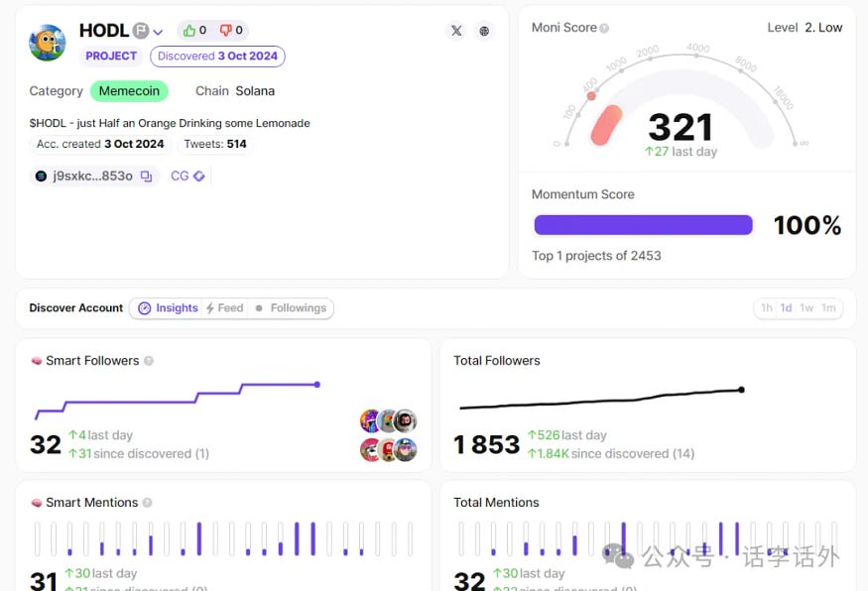This screenshot has width=868, height=591.
Task: Click the Smart Followers brain icon
Action: pyautogui.click(x=37, y=361)
